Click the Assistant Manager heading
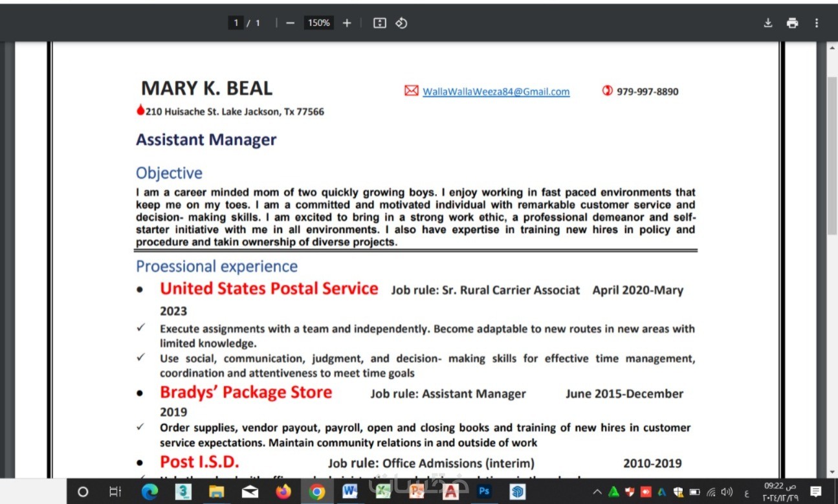This screenshot has width=838, height=504. [x=206, y=140]
